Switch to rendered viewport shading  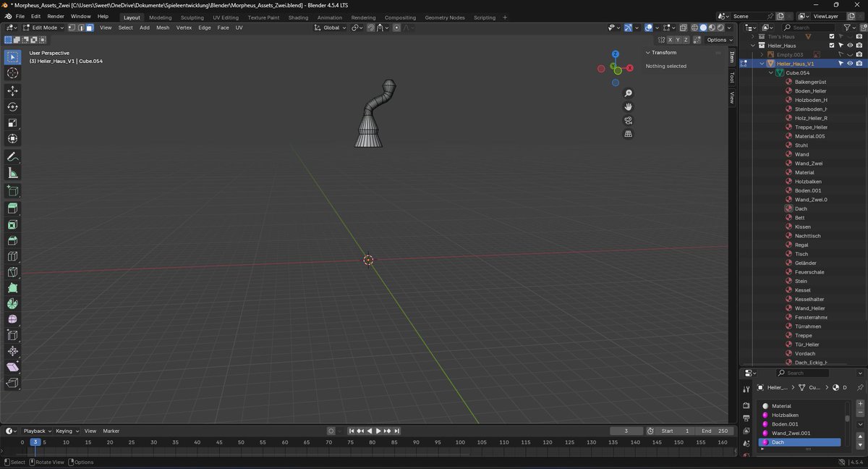(x=720, y=28)
